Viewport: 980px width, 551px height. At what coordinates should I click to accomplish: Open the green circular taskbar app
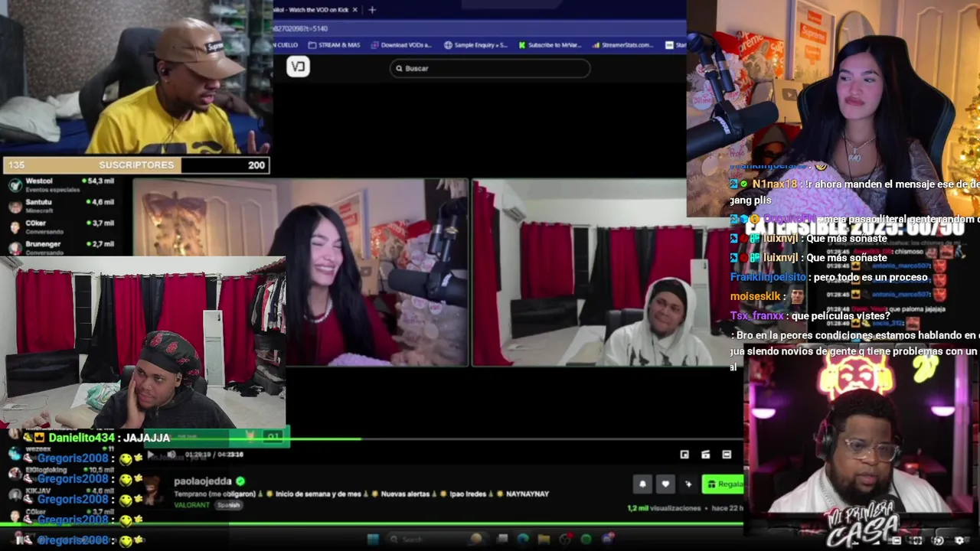point(586,539)
